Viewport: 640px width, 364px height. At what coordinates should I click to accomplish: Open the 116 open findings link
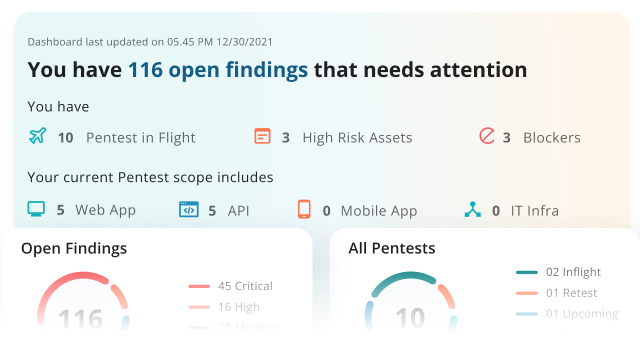[218, 70]
